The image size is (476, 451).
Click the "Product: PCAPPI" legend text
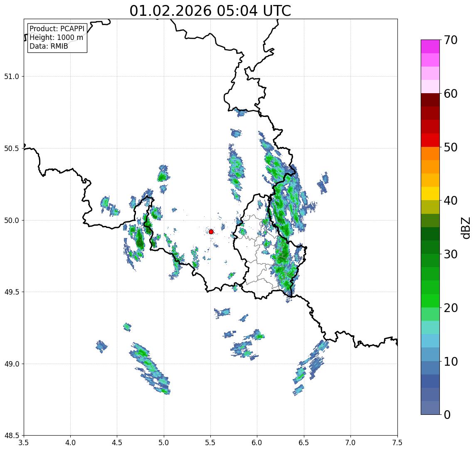(57, 29)
